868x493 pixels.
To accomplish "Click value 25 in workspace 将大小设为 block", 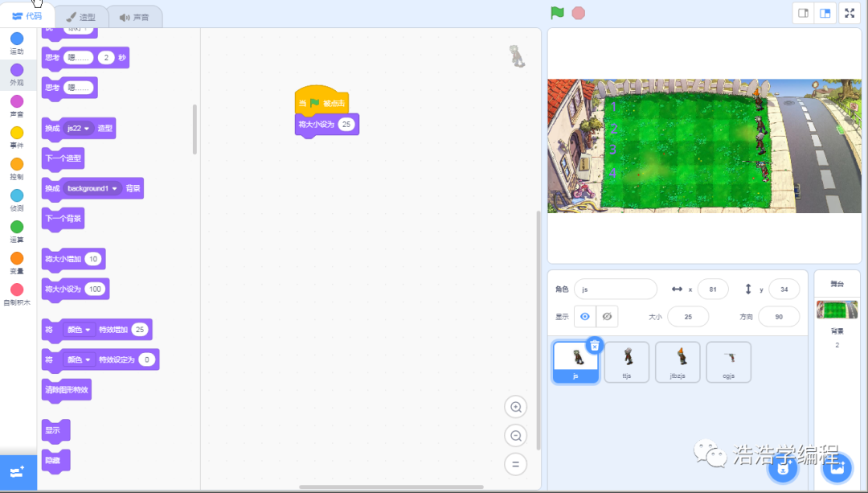I will click(346, 124).
